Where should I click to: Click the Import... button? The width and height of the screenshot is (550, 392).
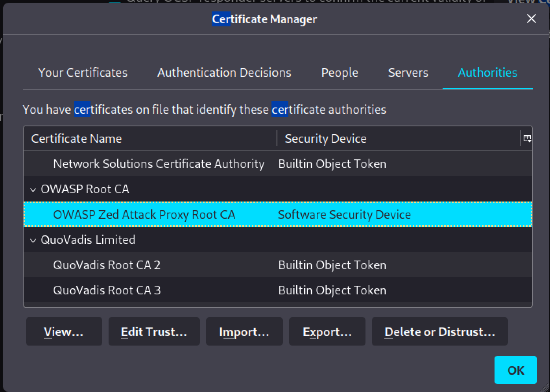click(244, 332)
